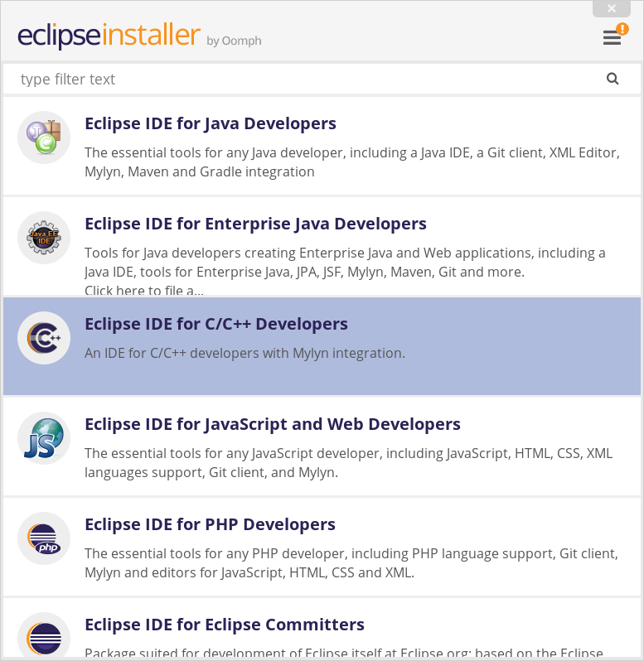Click the C/C++ package icon
Viewport: 644px width, 661px height.
[44, 338]
